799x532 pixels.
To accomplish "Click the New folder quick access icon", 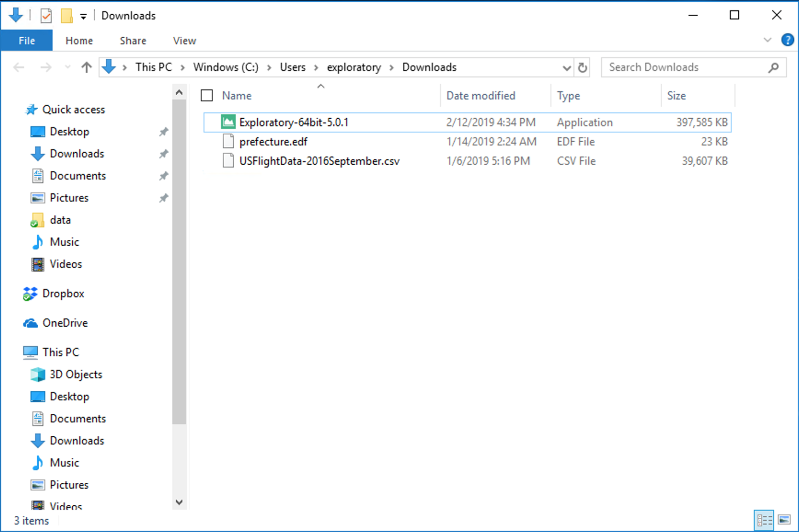I will coord(67,16).
